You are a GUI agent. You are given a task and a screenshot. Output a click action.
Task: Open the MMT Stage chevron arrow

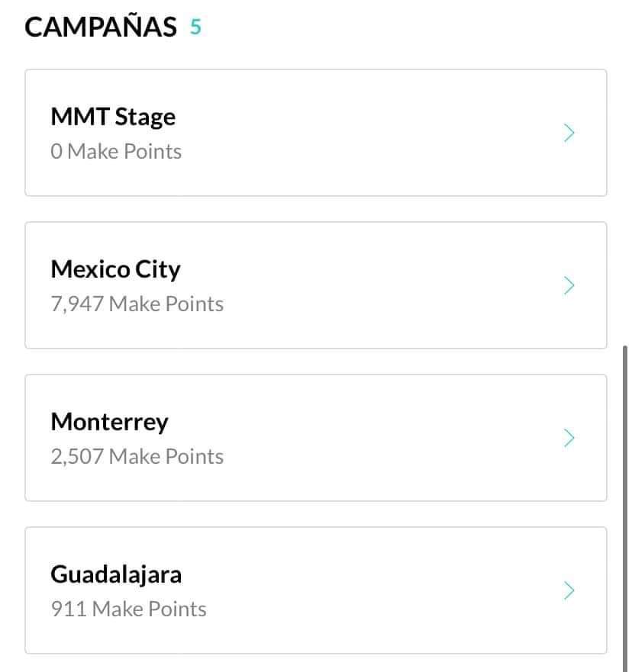coord(569,133)
